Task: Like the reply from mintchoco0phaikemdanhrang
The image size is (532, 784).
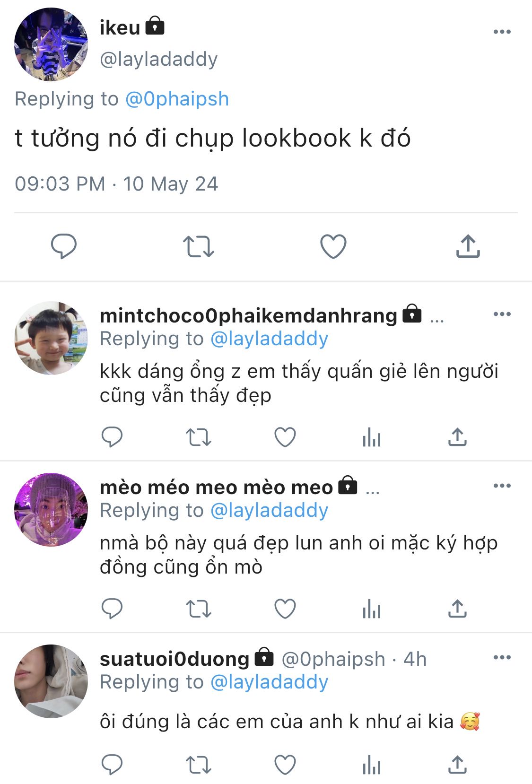Action: [285, 437]
